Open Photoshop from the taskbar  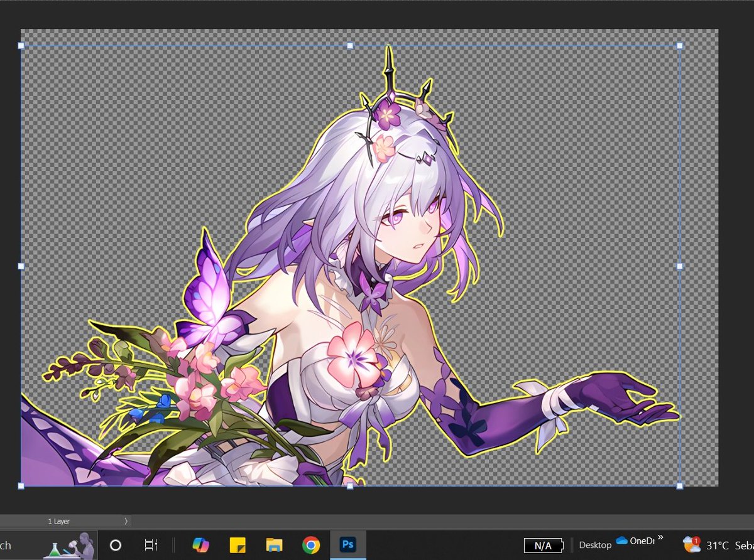[x=347, y=545]
